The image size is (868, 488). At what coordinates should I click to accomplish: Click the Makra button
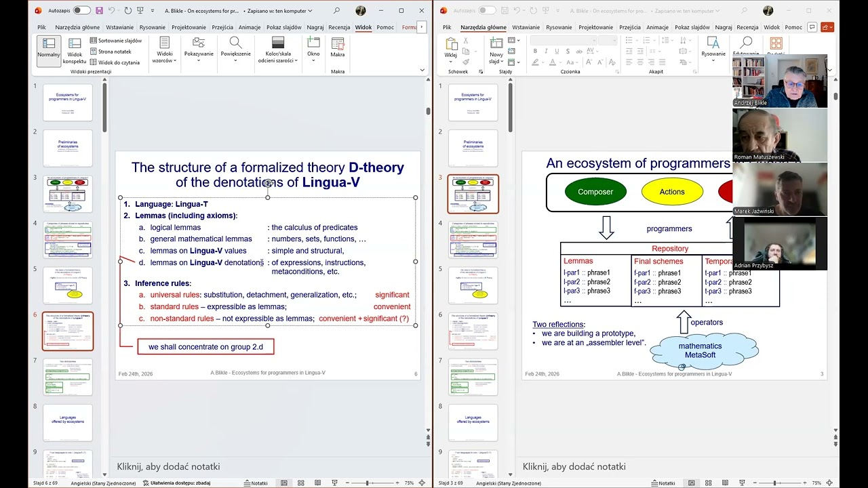[x=338, y=49]
